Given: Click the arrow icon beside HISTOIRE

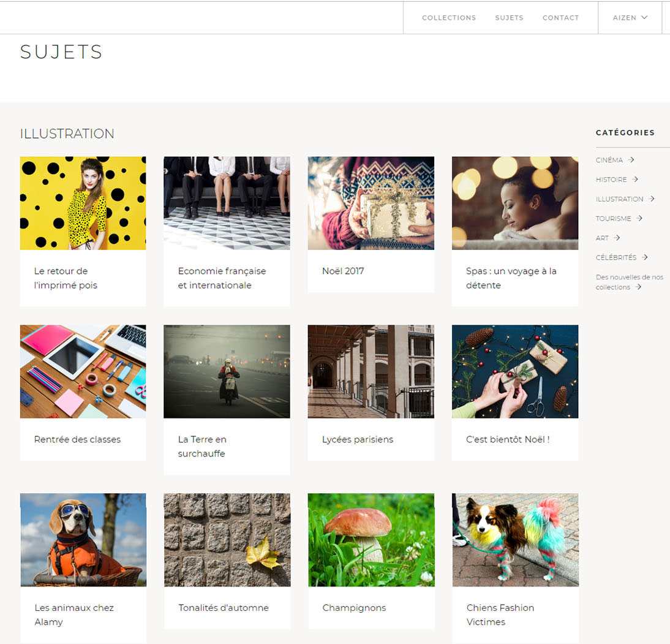Looking at the screenshot, I should click(635, 179).
